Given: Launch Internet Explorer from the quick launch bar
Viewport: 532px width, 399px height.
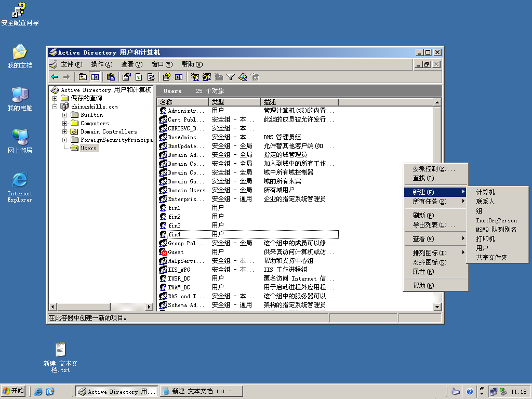Looking at the screenshot, I should 38,392.
